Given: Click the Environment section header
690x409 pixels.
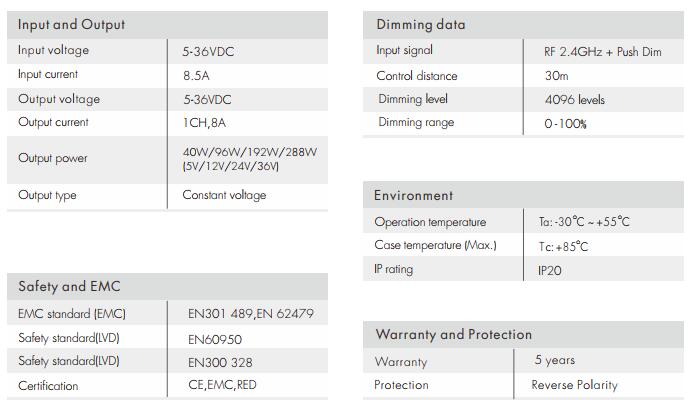Looking at the screenshot, I should click(413, 196).
